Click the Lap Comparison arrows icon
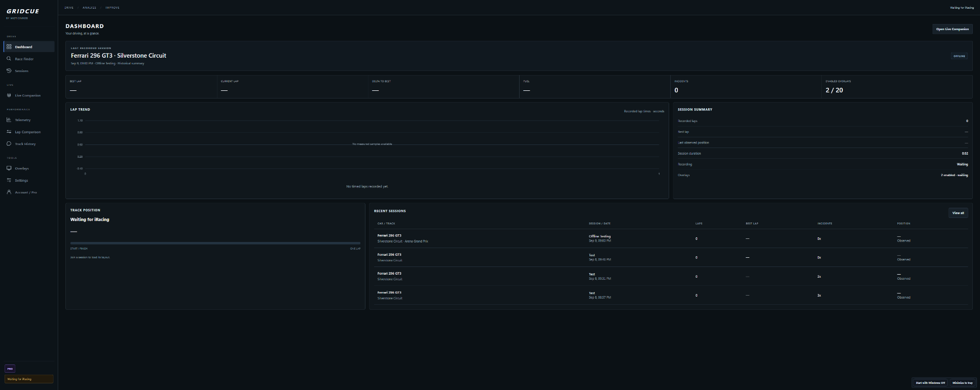The width and height of the screenshot is (980, 390). [9, 132]
